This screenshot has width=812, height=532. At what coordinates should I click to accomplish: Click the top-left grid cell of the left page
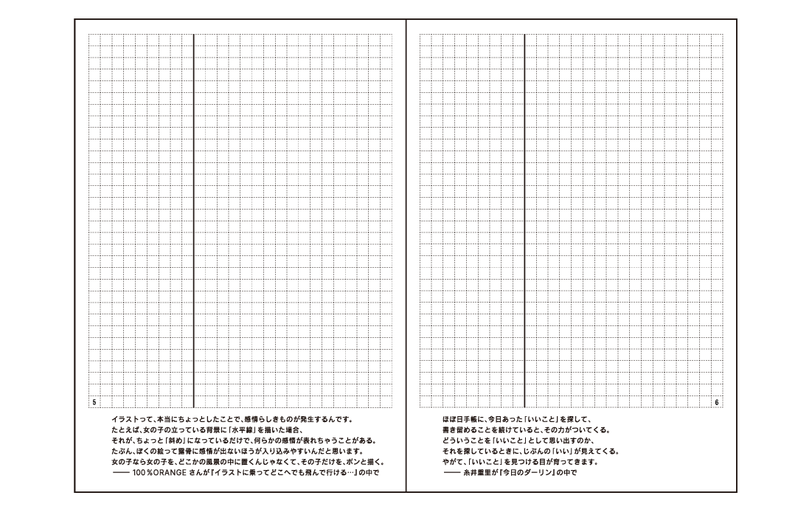pyautogui.click(x=94, y=39)
